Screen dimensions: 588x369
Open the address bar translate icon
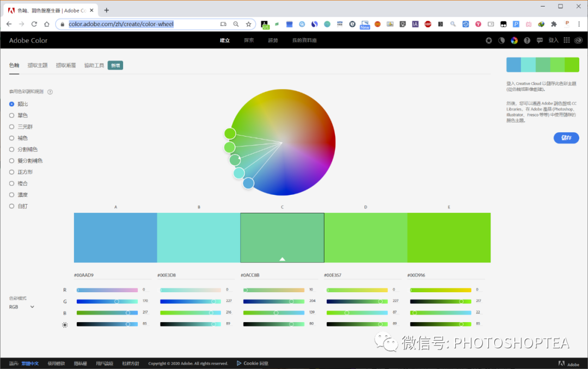pyautogui.click(x=224, y=24)
